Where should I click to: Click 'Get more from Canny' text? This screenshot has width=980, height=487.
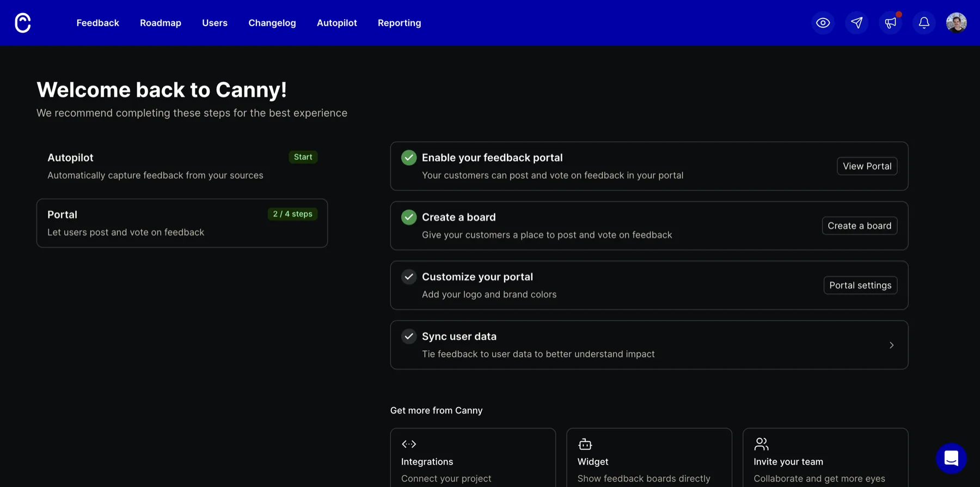click(436, 410)
